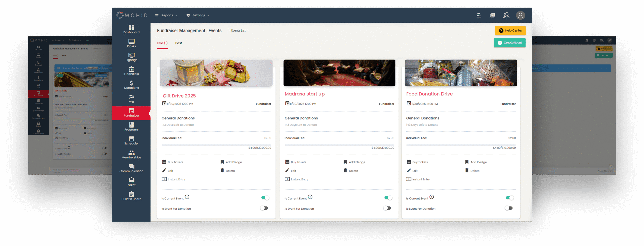This screenshot has height=246, width=644.
Task: Expand the Settings dropdown menu
Action: pyautogui.click(x=198, y=15)
